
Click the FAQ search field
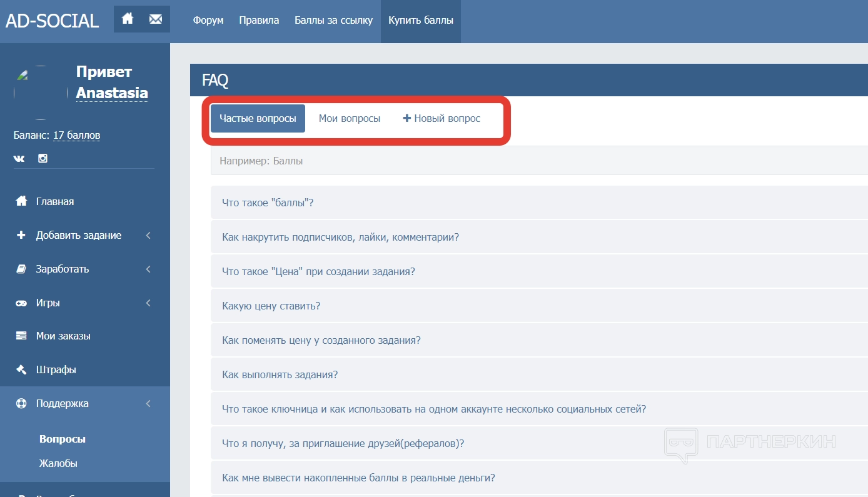[539, 161]
